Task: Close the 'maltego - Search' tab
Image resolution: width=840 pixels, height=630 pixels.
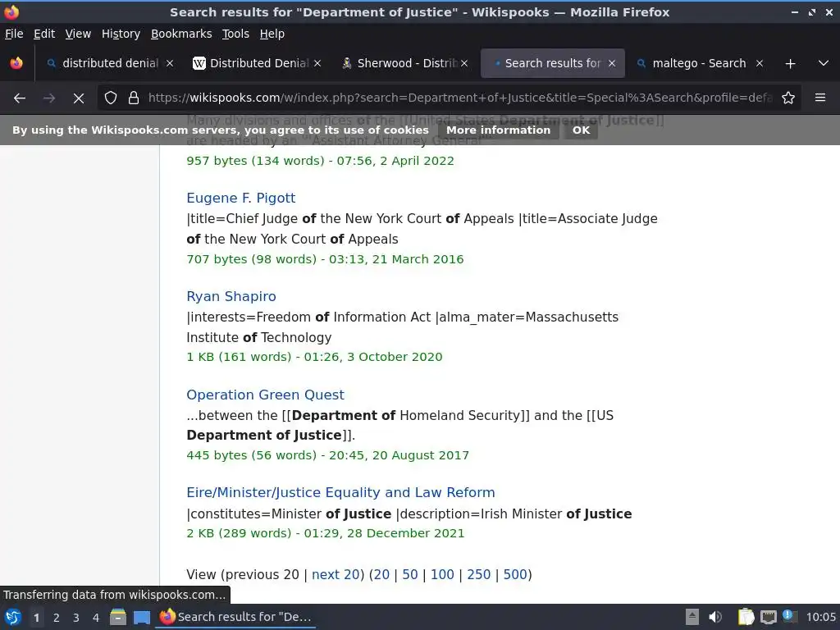Action: (x=759, y=63)
